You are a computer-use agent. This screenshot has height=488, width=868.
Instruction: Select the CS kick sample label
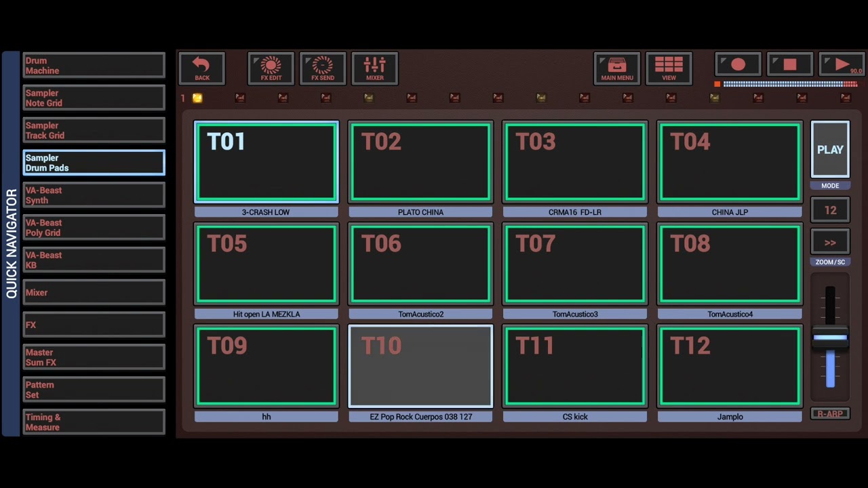575,417
